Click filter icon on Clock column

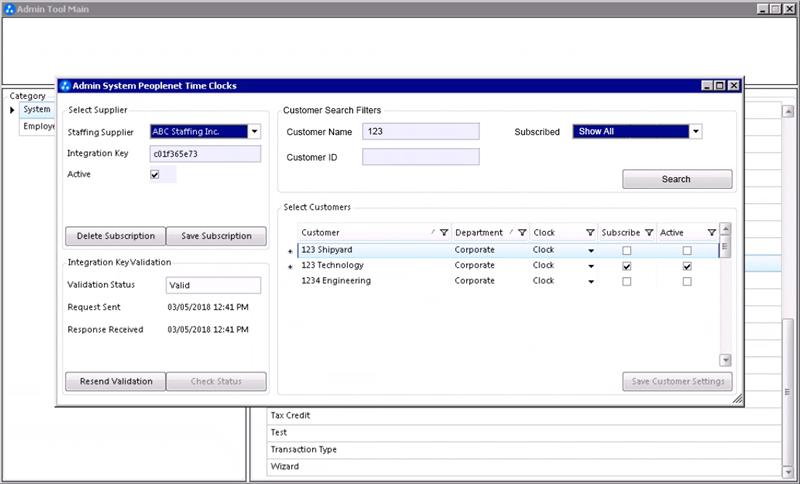[590, 233]
